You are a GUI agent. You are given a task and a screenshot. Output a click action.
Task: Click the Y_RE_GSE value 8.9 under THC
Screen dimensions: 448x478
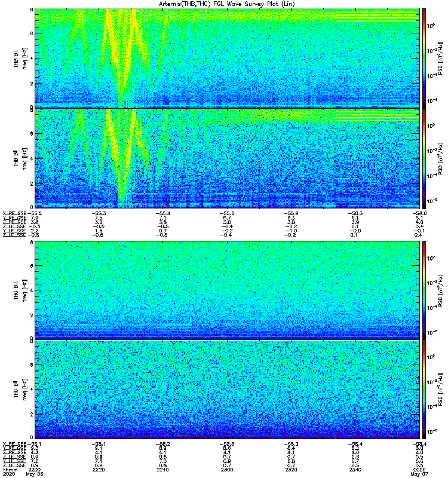162,449
